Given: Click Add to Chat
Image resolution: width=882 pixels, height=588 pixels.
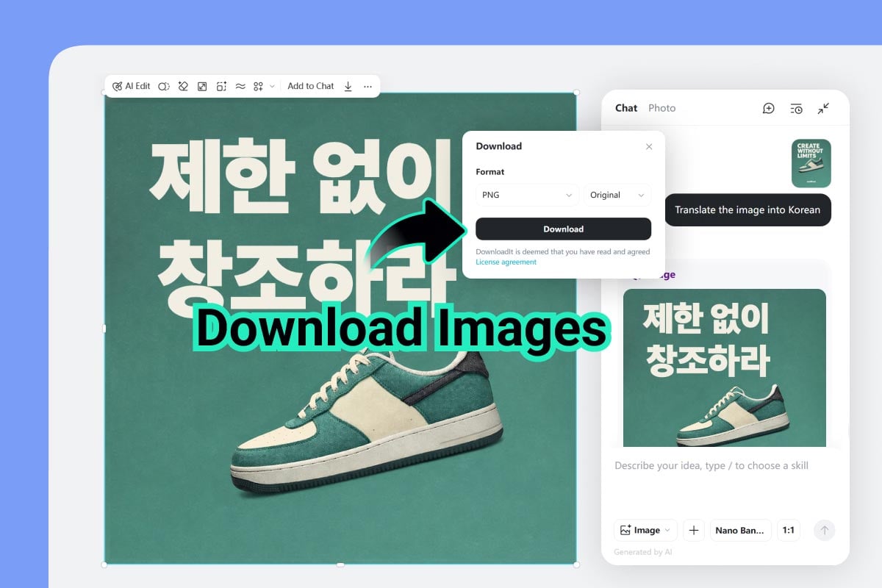Looking at the screenshot, I should coord(310,86).
